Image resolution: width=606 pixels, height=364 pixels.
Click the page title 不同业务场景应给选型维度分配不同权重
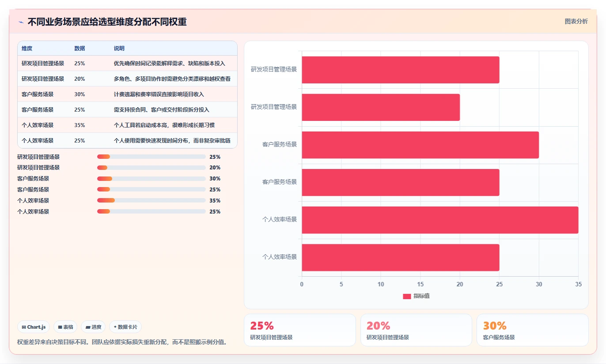click(107, 22)
